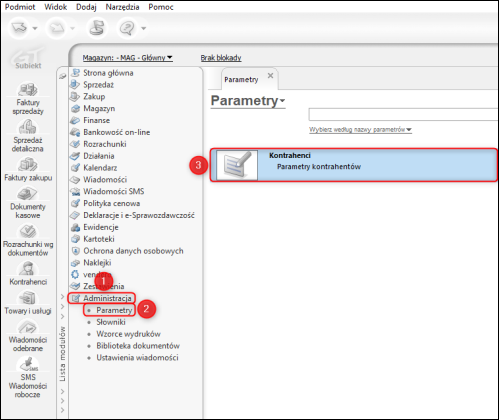Open Wiadomości odebrane sidebar icon
Screen dimensions: 499x420
(28, 327)
